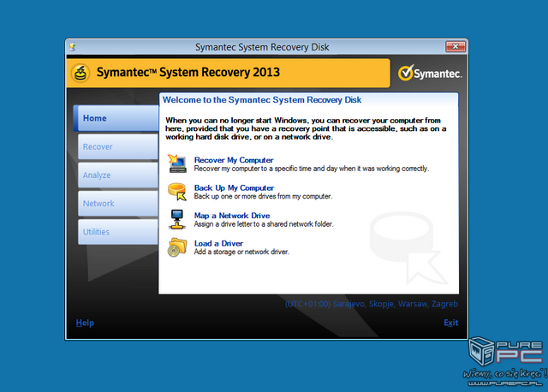Image resolution: width=548 pixels, height=392 pixels.
Task: Go to the Network tab
Action: pos(118,204)
